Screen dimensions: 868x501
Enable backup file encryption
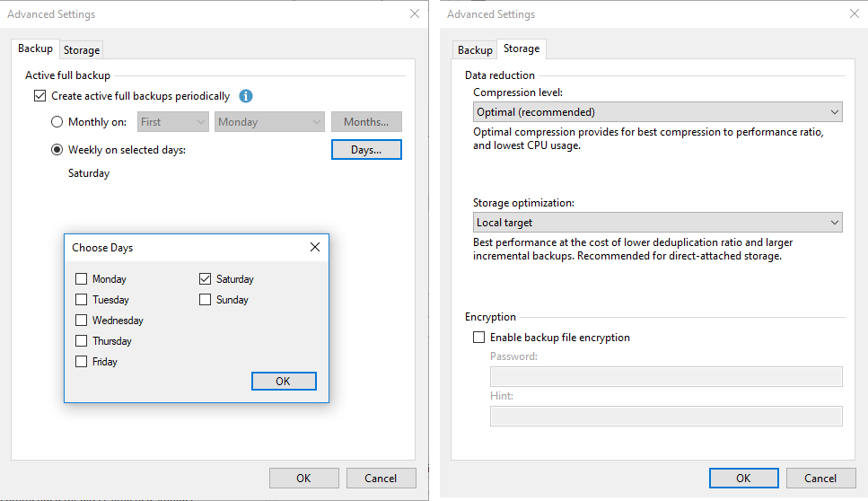point(478,338)
